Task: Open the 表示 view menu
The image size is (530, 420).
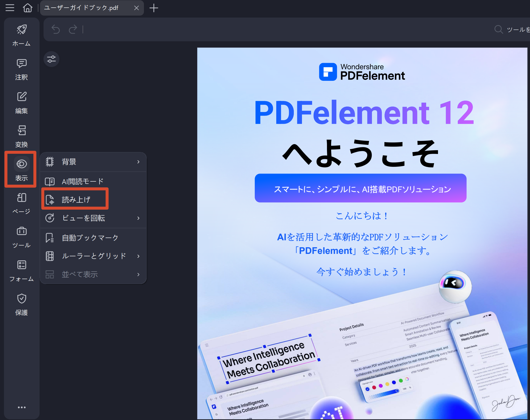Action: 22,169
